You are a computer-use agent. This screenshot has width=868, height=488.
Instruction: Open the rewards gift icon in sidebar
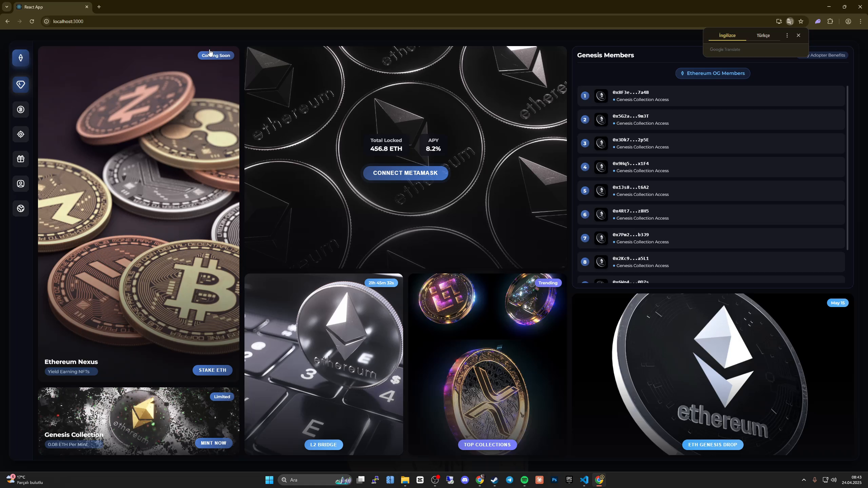[x=21, y=159]
